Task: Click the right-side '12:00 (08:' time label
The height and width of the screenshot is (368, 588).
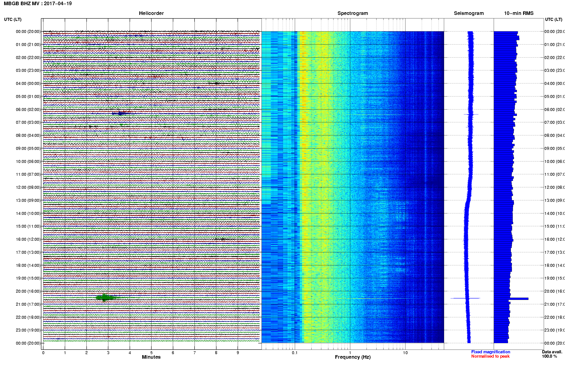Action: tap(554, 187)
